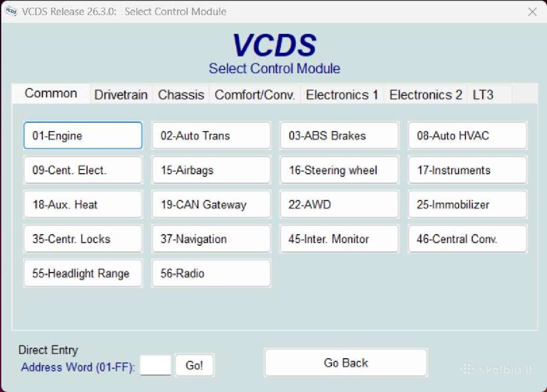Screen dimensions: 547x392
Task: Click the VCDS title bar icon
Action: click(11, 11)
